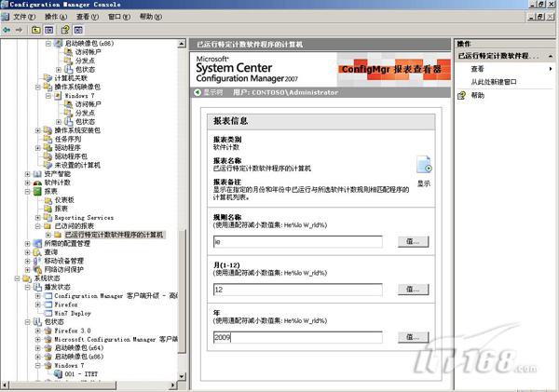This screenshot has height=392, width=559.
Task: Click 值... button for 规则名称
Action: coord(413,241)
